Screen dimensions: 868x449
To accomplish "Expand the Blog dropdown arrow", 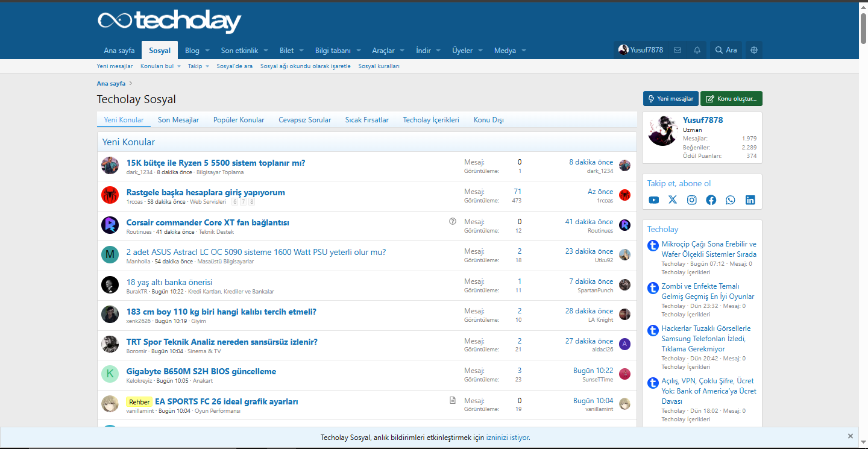I will coord(207,50).
